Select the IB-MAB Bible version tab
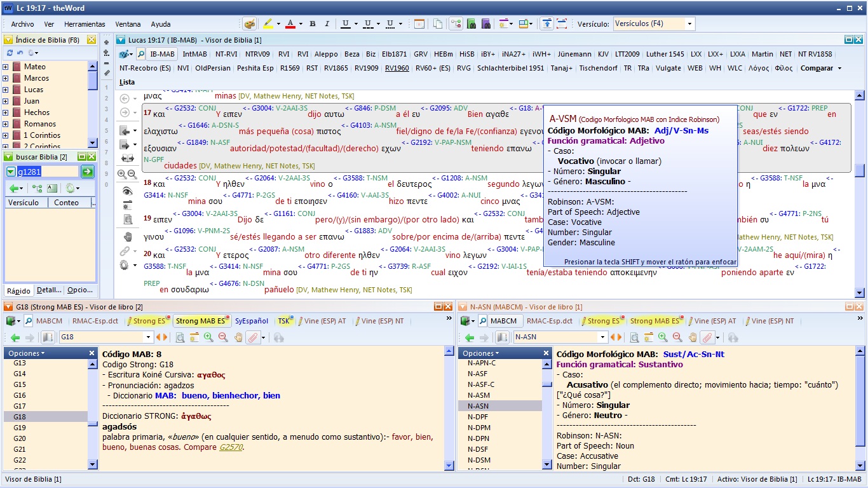This screenshot has height=488, width=868. (x=162, y=54)
